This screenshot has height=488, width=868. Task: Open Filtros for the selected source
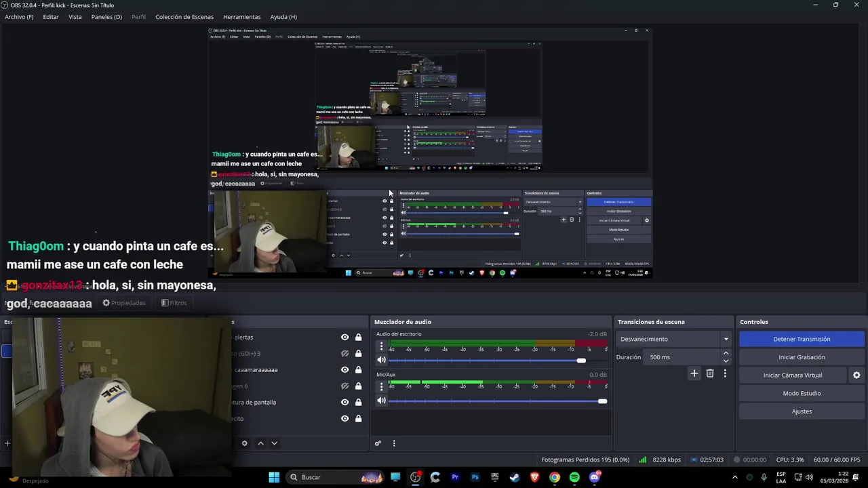tap(174, 303)
